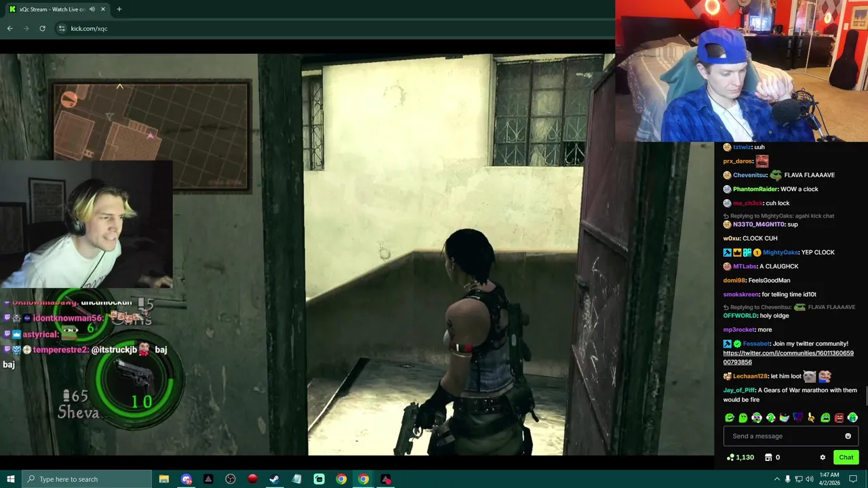Click the green Chat button

tap(846, 457)
